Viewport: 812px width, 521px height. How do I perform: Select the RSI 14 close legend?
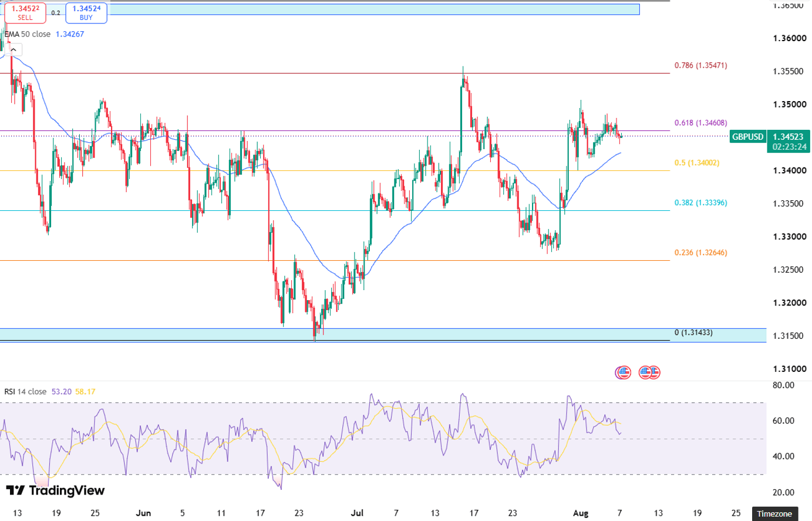pyautogui.click(x=25, y=391)
